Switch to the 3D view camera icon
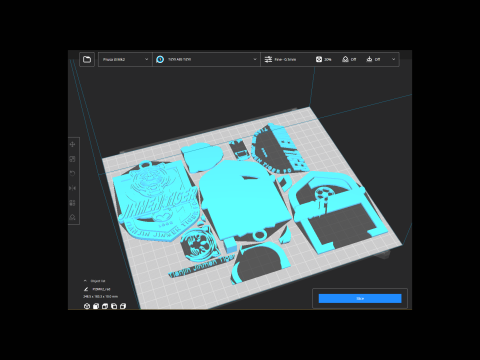The width and height of the screenshot is (480, 360). 87,306
